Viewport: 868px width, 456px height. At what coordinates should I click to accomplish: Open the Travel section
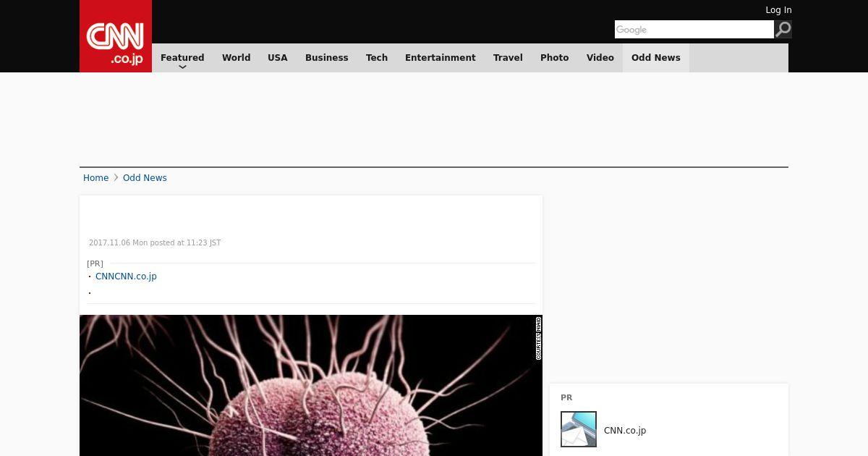(508, 58)
